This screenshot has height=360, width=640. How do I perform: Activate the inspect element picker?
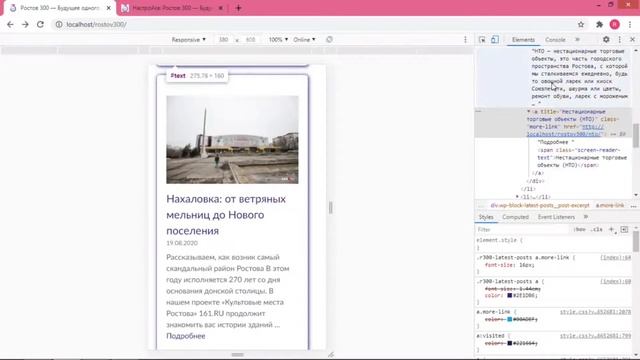(x=482, y=40)
